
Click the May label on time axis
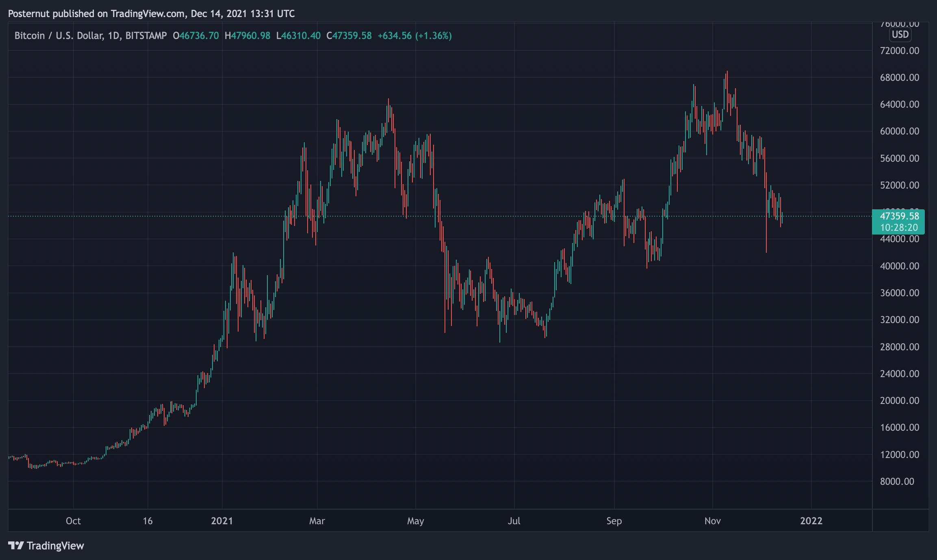pos(415,521)
